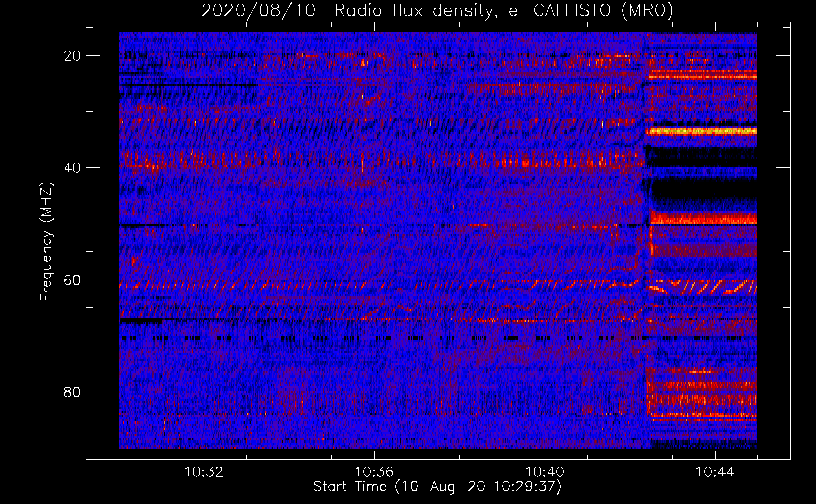Click the 'Frequency (MHZ)' axis label
The height and width of the screenshot is (504, 816).
point(46,241)
